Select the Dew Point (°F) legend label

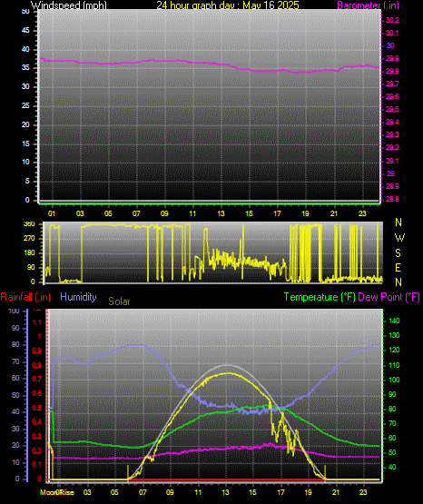[389, 297]
